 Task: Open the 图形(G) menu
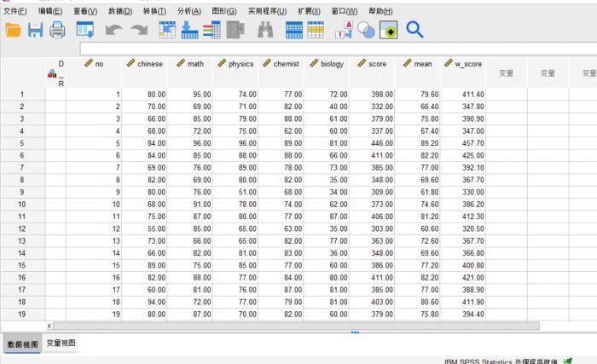[224, 11]
